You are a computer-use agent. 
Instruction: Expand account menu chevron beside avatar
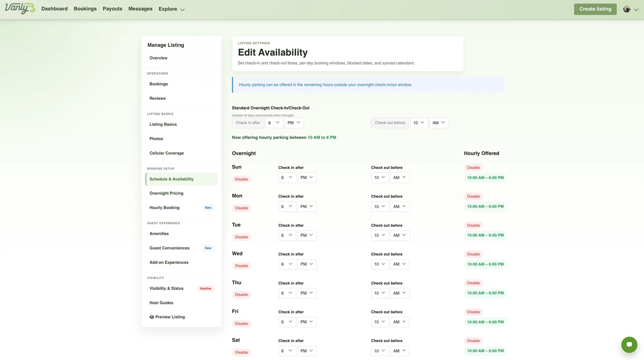[x=636, y=10]
